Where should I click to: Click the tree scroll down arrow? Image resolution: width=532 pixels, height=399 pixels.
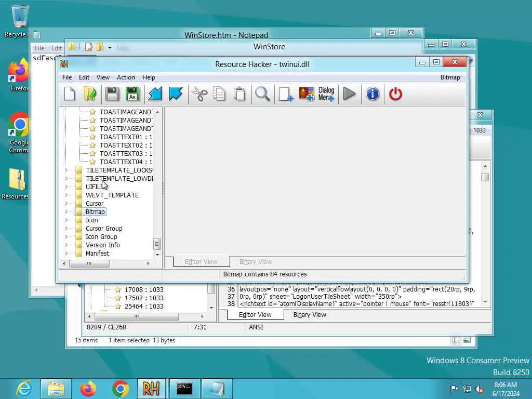[x=157, y=255]
